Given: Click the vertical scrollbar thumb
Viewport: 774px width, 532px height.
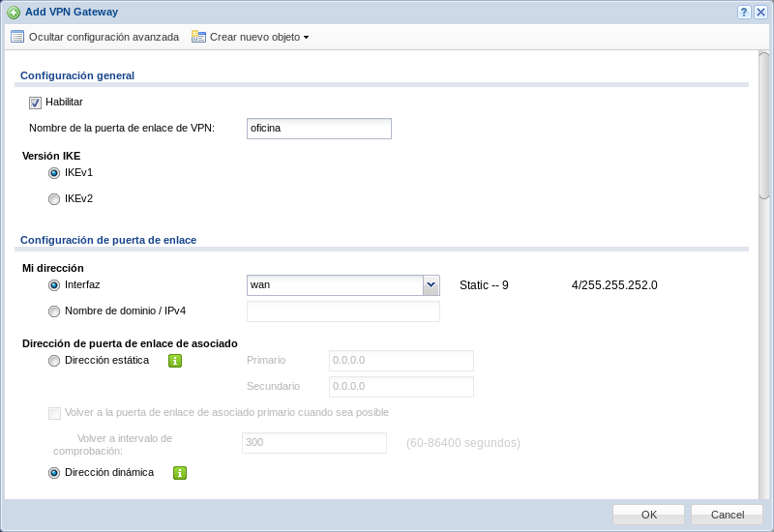Looking at the screenshot, I should (x=763, y=126).
